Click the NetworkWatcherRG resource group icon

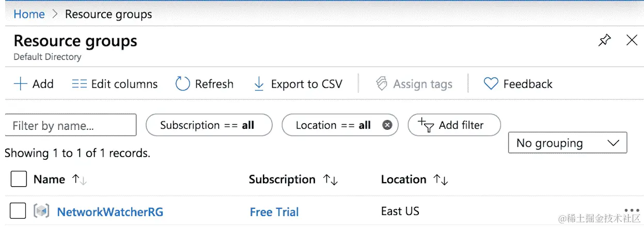click(41, 211)
